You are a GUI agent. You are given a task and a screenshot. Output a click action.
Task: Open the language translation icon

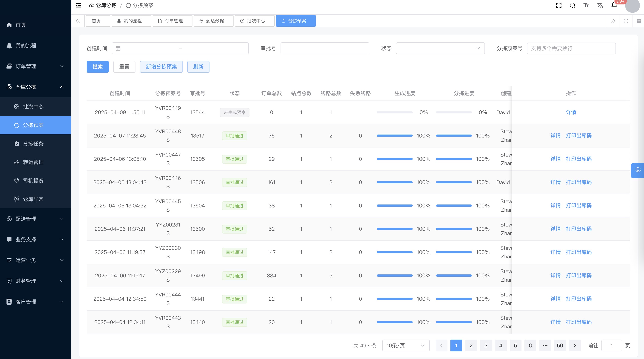pyautogui.click(x=600, y=6)
